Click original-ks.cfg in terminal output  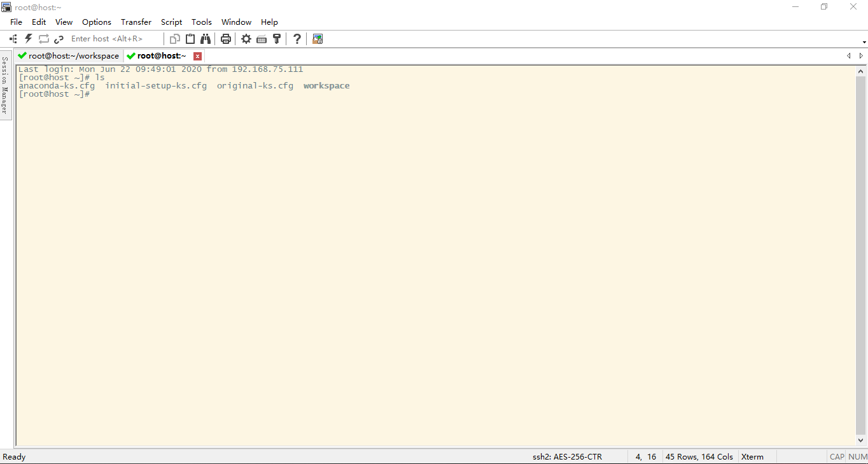pos(255,86)
